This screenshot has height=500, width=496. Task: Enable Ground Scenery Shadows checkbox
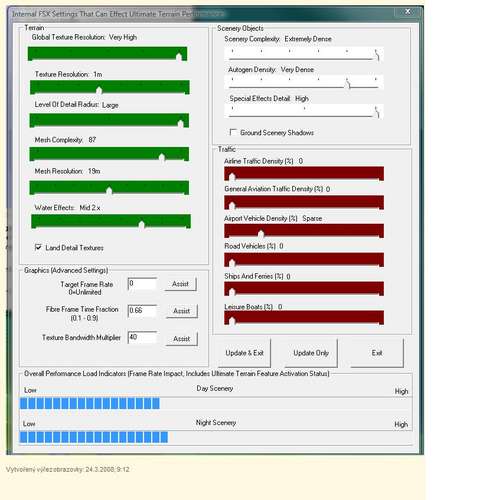pyautogui.click(x=233, y=132)
